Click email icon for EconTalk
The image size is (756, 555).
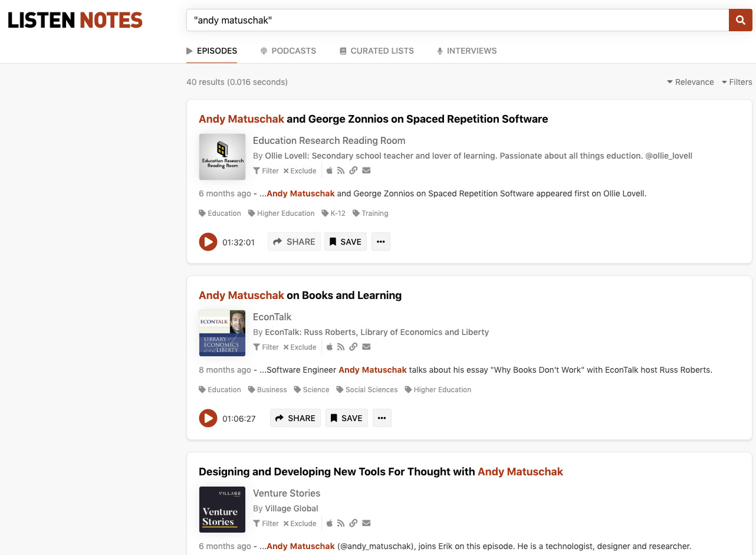366,347
